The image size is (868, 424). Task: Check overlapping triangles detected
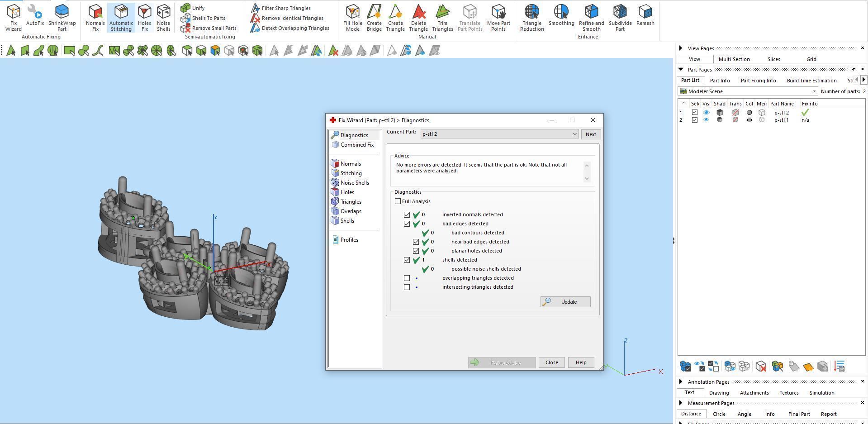407,278
